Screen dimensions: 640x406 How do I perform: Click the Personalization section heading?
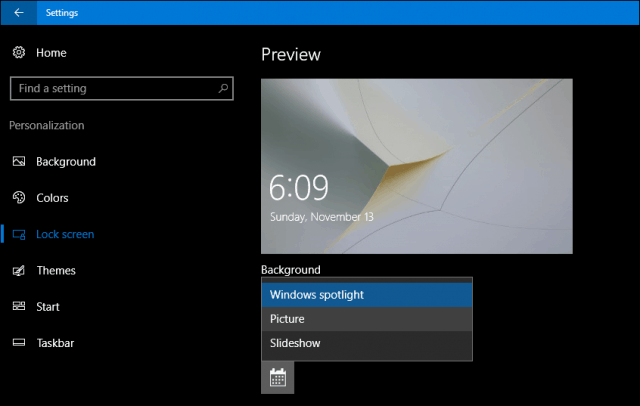tap(47, 125)
